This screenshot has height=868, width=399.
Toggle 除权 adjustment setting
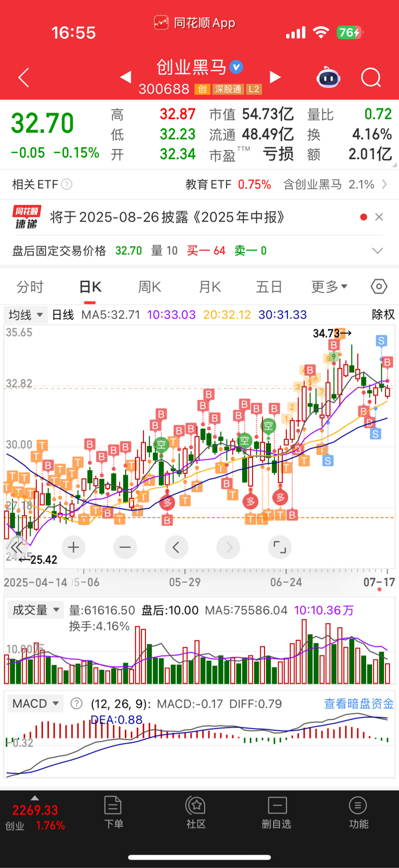(383, 314)
